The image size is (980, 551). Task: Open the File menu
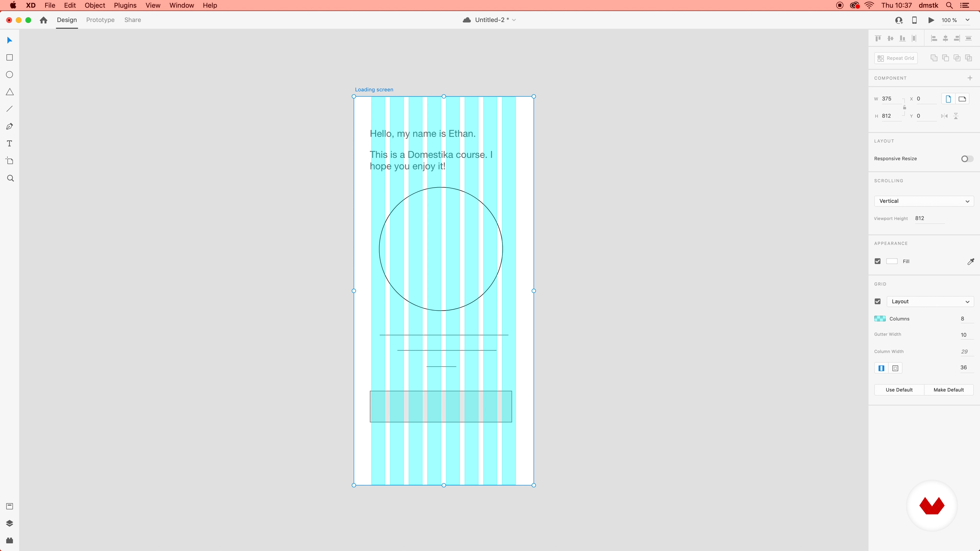click(x=50, y=5)
